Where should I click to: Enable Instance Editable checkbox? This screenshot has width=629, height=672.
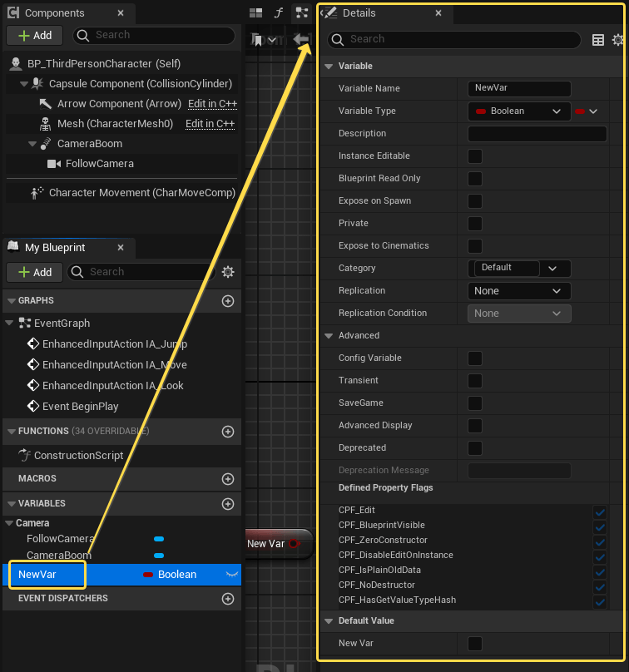(475, 156)
